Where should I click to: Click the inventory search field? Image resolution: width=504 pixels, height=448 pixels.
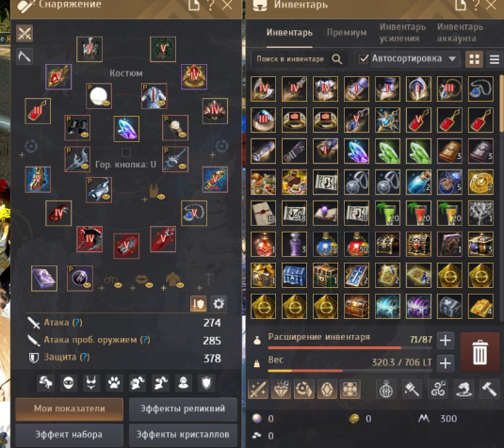(x=290, y=58)
